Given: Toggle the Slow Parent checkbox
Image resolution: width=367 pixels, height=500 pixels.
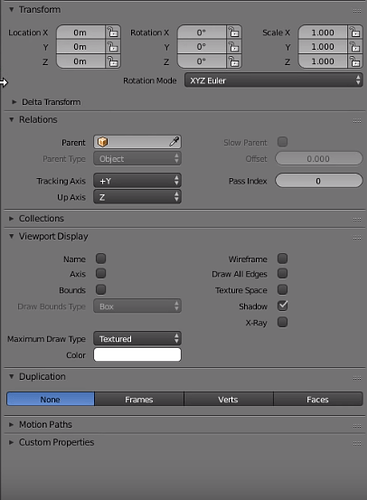Looking at the screenshot, I should point(282,142).
